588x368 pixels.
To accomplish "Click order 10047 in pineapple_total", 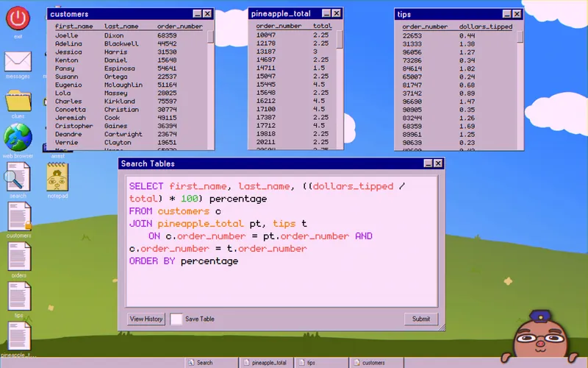I will [266, 35].
